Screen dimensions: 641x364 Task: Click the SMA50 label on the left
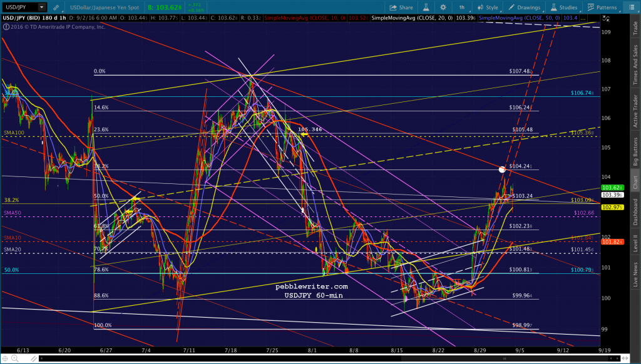point(13,213)
